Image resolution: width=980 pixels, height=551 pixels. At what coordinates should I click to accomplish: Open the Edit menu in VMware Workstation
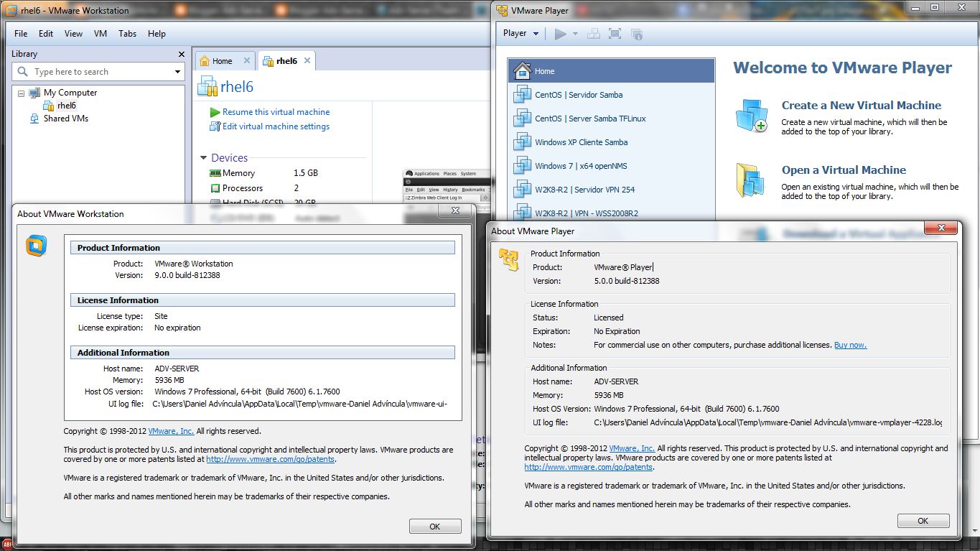[46, 34]
